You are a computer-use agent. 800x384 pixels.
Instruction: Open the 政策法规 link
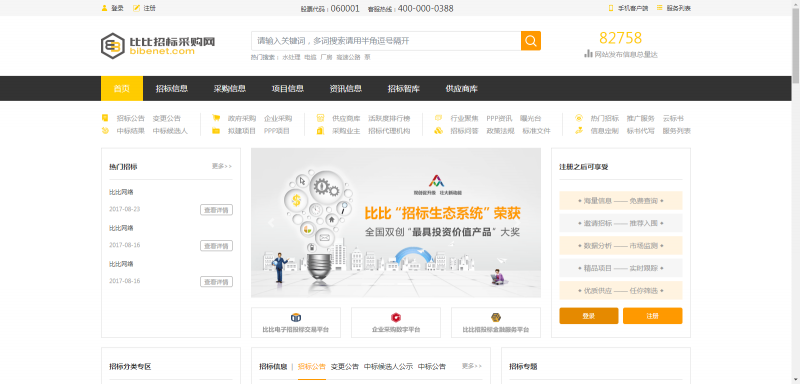tap(501, 131)
